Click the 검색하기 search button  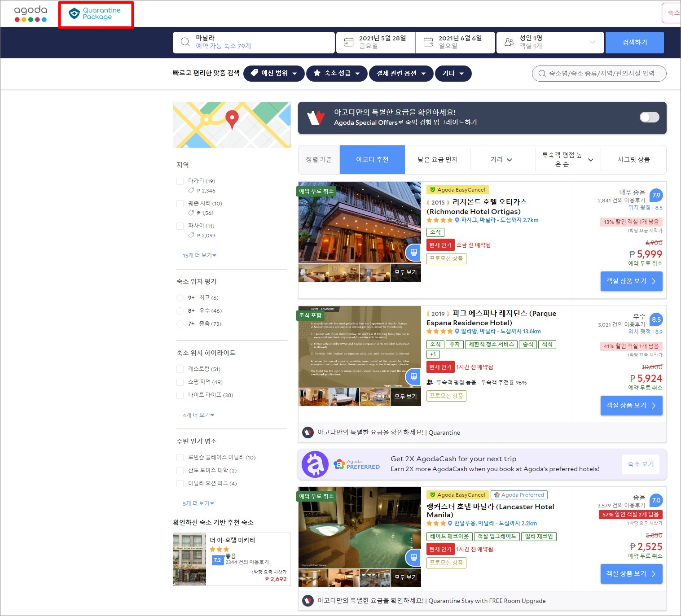tap(634, 42)
